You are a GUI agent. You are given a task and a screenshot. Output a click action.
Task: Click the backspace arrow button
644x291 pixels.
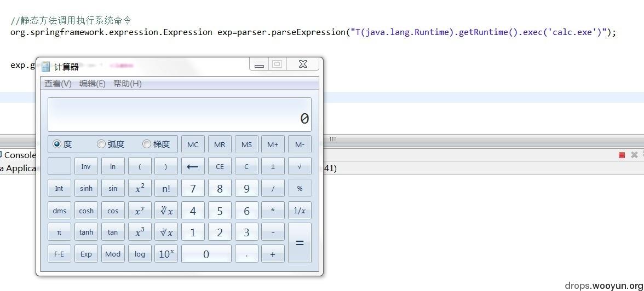pyautogui.click(x=193, y=166)
